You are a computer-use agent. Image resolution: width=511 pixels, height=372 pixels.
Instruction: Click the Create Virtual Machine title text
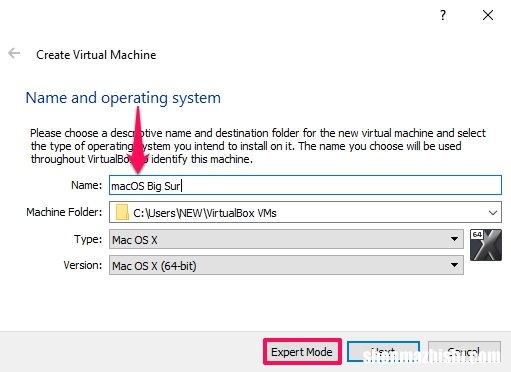click(x=96, y=55)
